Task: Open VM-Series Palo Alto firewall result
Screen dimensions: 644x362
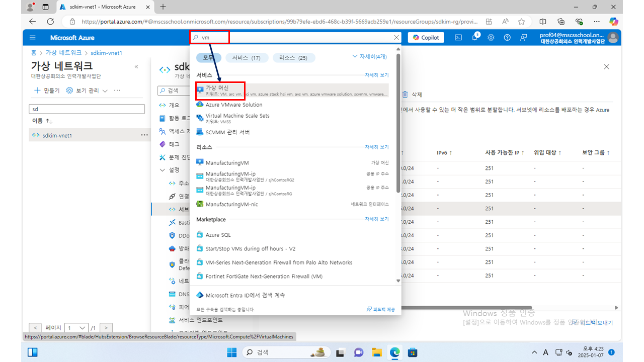Action: pos(279,262)
